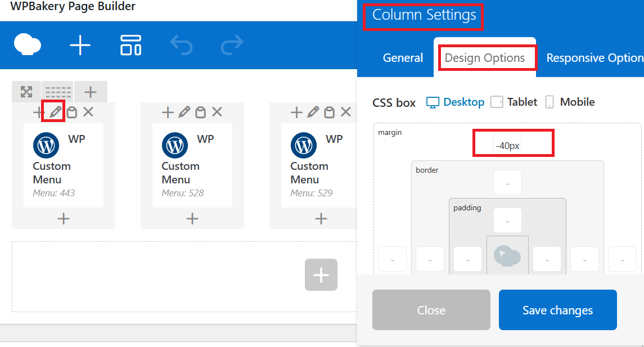
Task: Click the CSS box center cloud icon
Action: (507, 256)
